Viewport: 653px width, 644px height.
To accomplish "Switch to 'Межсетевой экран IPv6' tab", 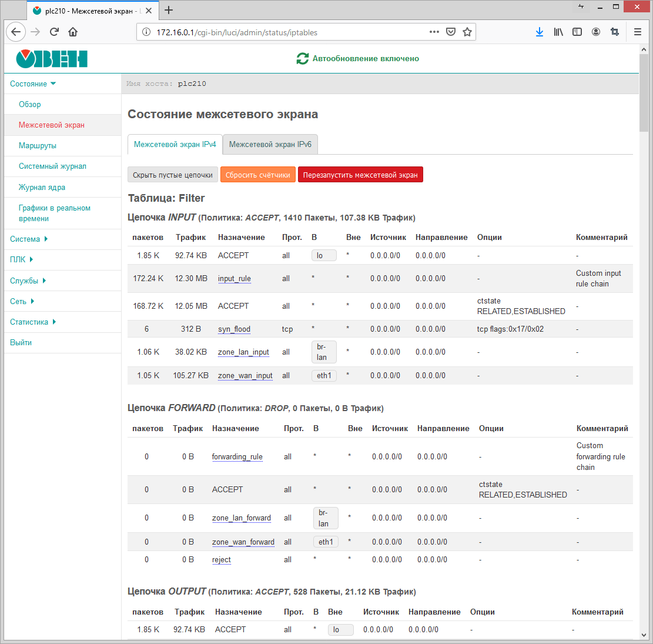I will (x=270, y=144).
